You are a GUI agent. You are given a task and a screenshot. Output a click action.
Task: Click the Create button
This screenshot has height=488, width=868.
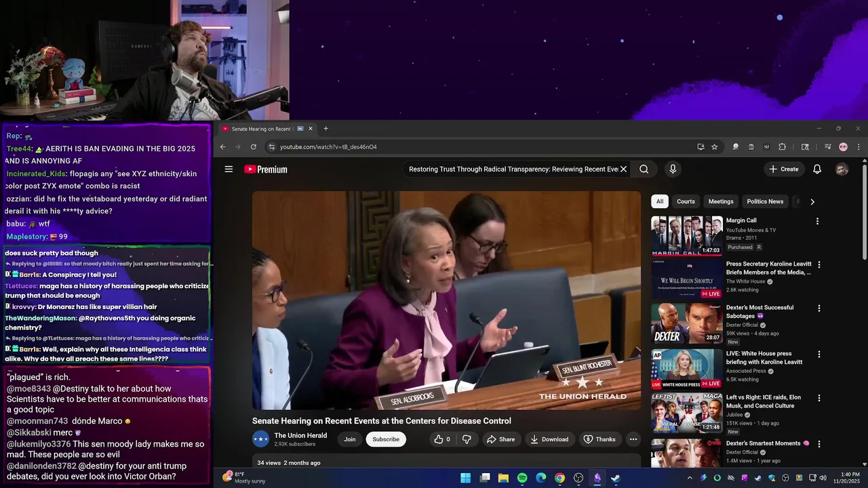pyautogui.click(x=783, y=169)
